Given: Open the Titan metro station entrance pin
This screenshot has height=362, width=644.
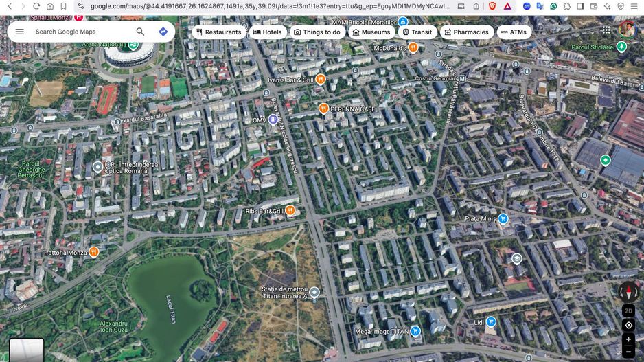Looking at the screenshot, I should 314,292.
